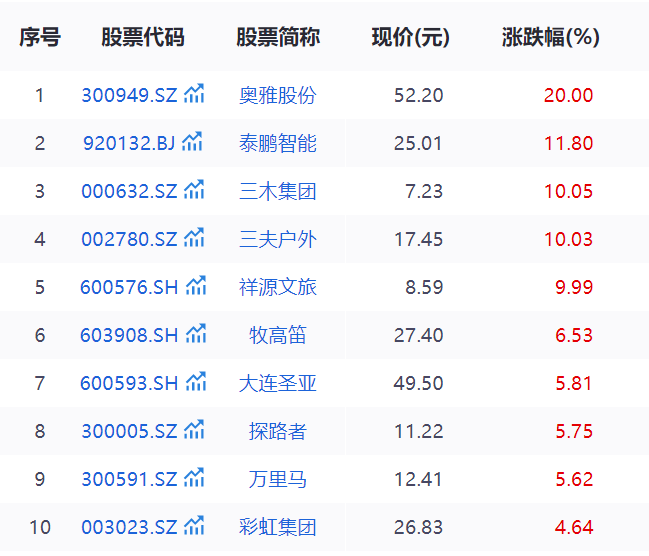The image size is (649, 556).
Task: Click chart icon next to 600593.SH
Action: [x=197, y=383]
